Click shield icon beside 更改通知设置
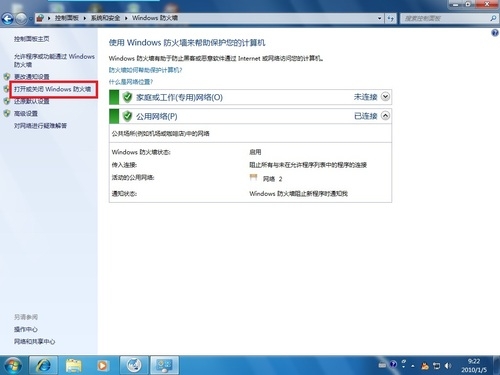This screenshot has height=375, width=500. click(7, 77)
